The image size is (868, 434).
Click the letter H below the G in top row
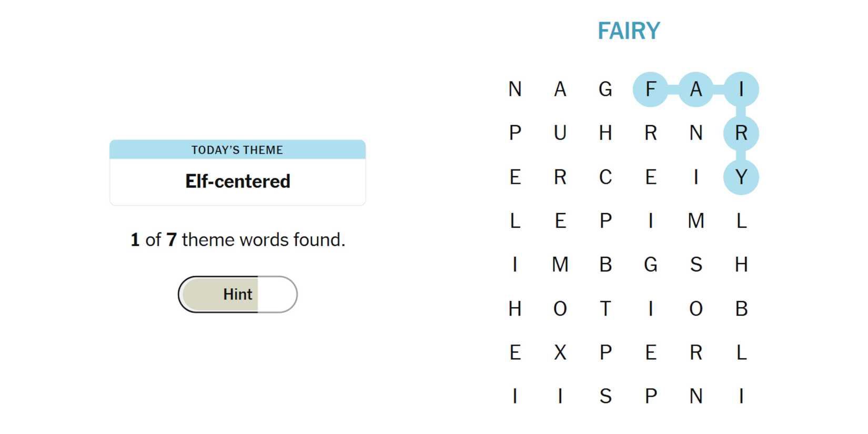point(605,133)
